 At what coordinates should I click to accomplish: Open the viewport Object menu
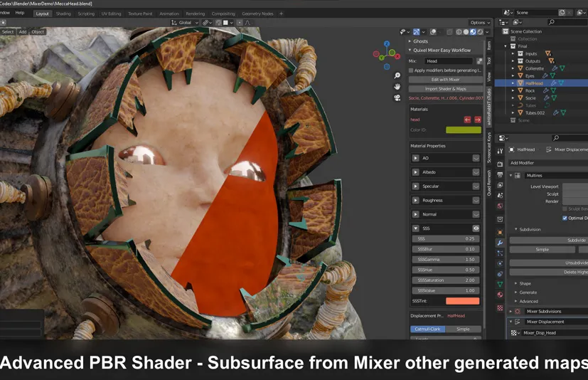(38, 32)
